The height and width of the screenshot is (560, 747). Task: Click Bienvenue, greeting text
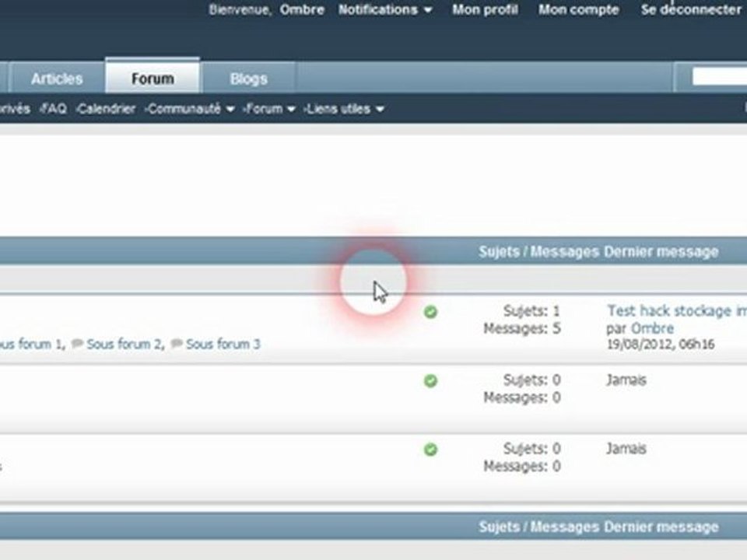pyautogui.click(x=240, y=9)
